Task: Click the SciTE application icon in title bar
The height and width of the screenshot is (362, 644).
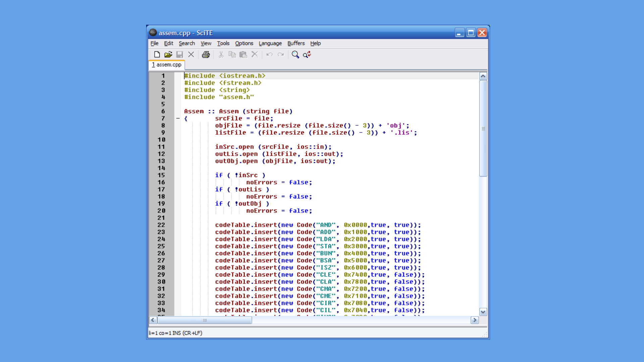Action: (x=153, y=33)
